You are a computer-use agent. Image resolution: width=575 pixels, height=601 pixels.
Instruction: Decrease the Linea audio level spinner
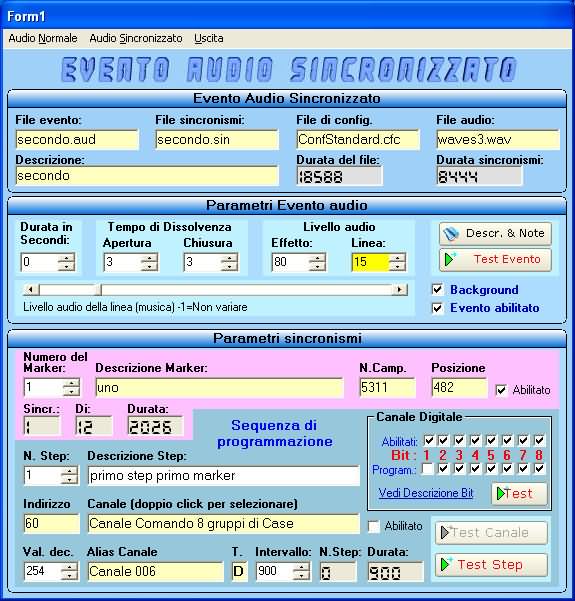click(398, 266)
